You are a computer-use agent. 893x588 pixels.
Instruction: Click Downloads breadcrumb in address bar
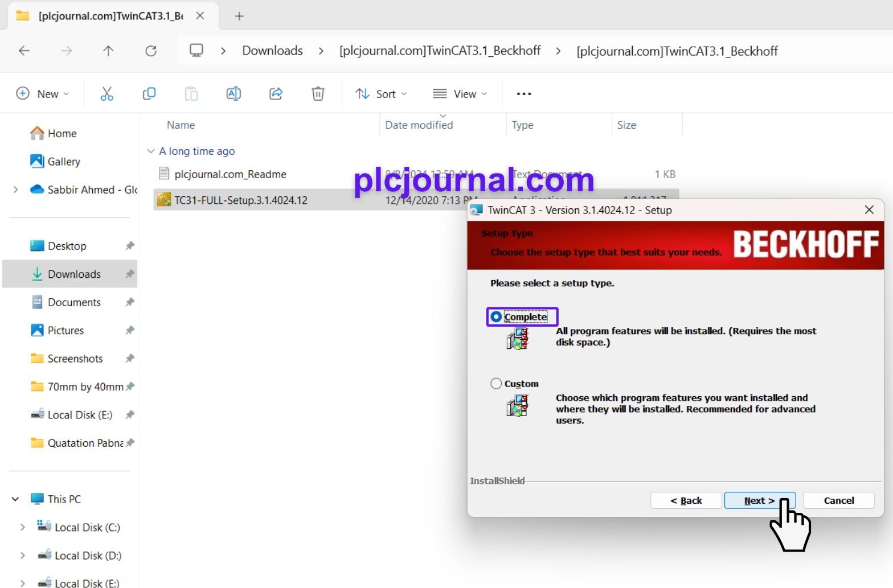click(272, 51)
